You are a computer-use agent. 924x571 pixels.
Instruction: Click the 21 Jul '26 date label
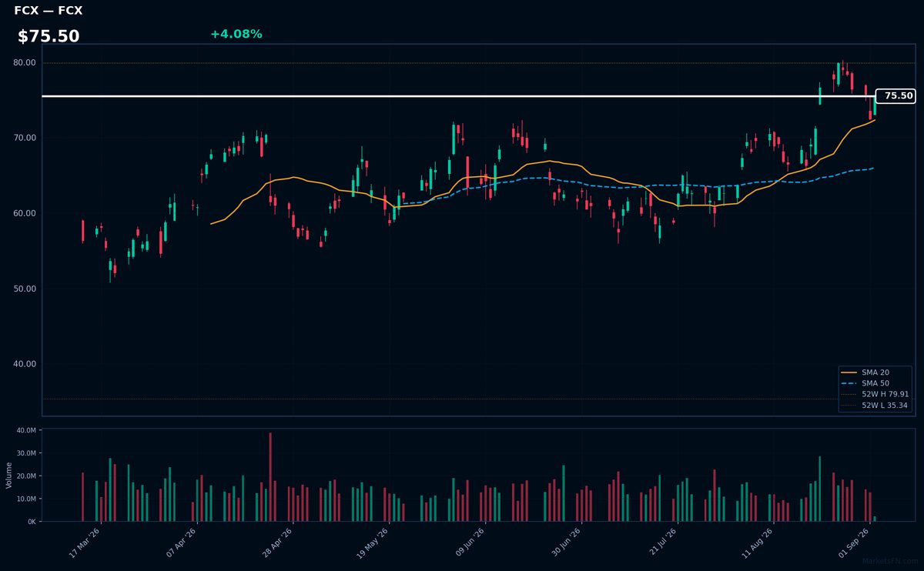662,542
